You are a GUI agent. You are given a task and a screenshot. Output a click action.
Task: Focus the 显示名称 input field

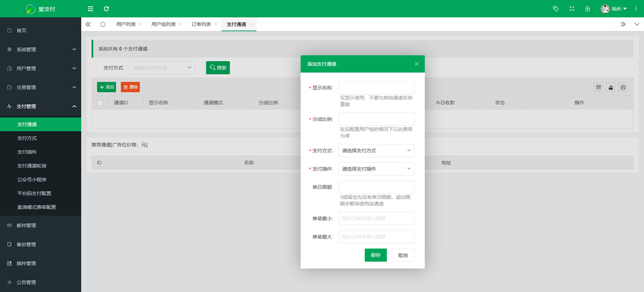pyautogui.click(x=376, y=87)
